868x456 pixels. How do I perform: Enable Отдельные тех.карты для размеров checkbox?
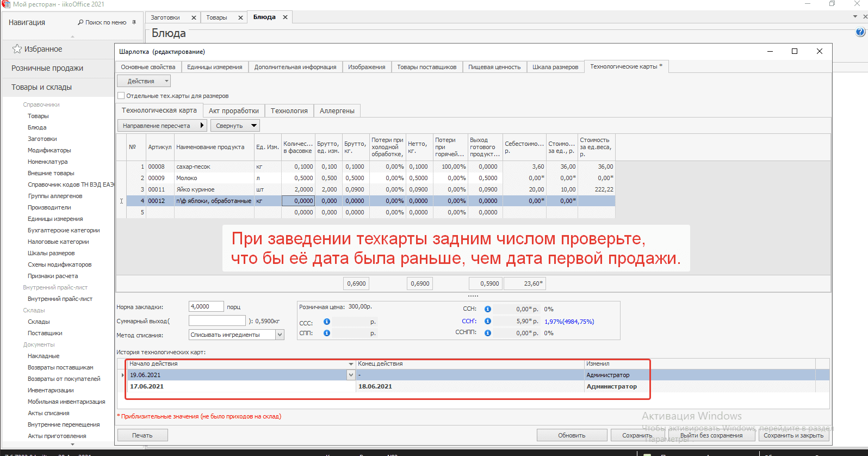pyautogui.click(x=121, y=96)
